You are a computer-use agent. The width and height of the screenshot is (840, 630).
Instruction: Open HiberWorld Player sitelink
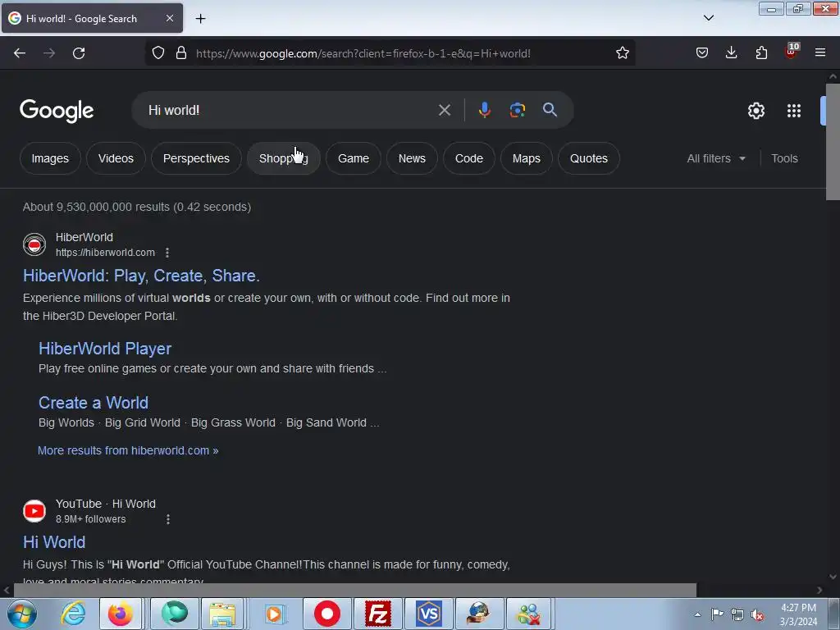(105, 349)
